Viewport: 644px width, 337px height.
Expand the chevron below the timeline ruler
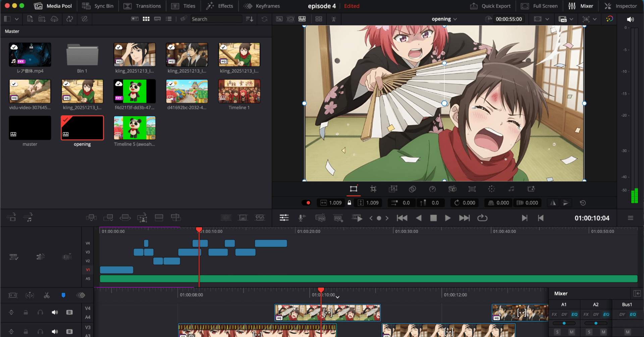pyautogui.click(x=337, y=297)
